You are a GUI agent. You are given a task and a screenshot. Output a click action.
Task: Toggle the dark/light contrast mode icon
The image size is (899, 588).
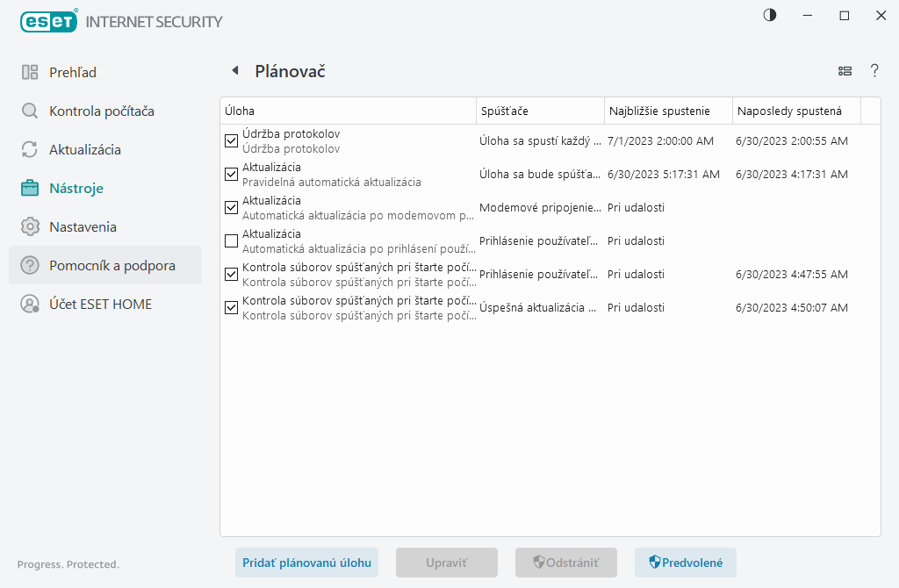(x=770, y=15)
